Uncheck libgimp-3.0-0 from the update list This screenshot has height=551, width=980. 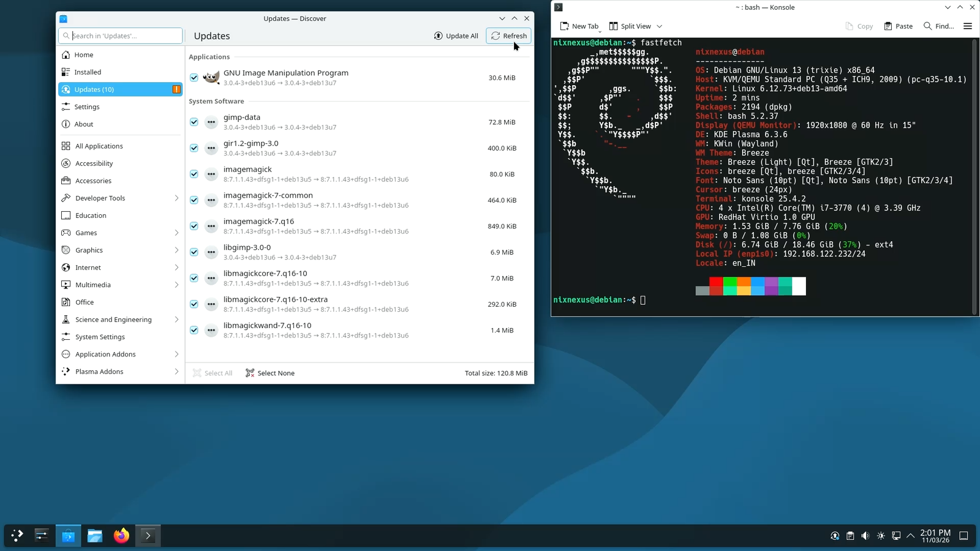pyautogui.click(x=194, y=252)
